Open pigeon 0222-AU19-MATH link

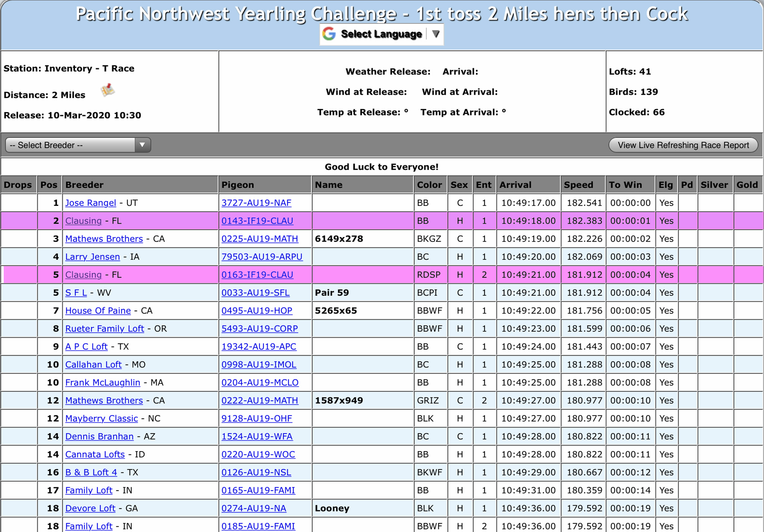(x=260, y=400)
